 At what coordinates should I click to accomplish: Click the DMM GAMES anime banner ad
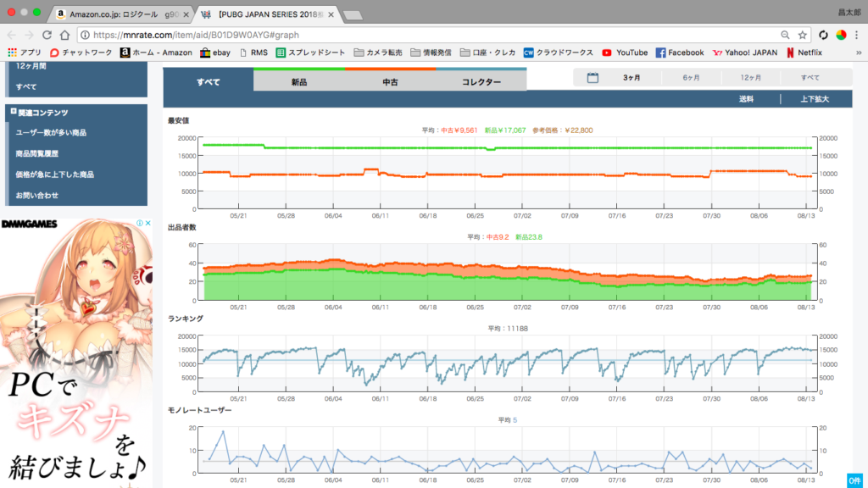click(x=75, y=353)
